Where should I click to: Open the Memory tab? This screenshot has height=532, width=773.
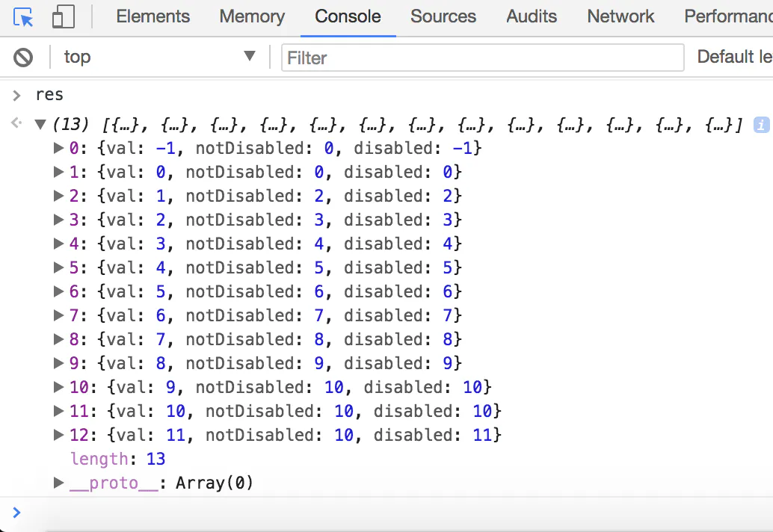(x=252, y=16)
